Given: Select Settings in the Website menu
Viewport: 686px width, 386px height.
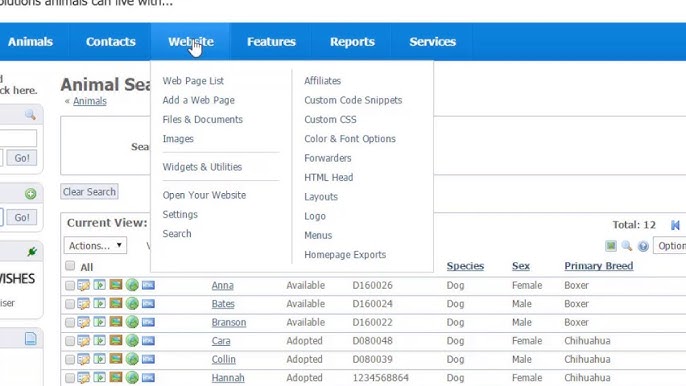Looking at the screenshot, I should click(x=180, y=214).
